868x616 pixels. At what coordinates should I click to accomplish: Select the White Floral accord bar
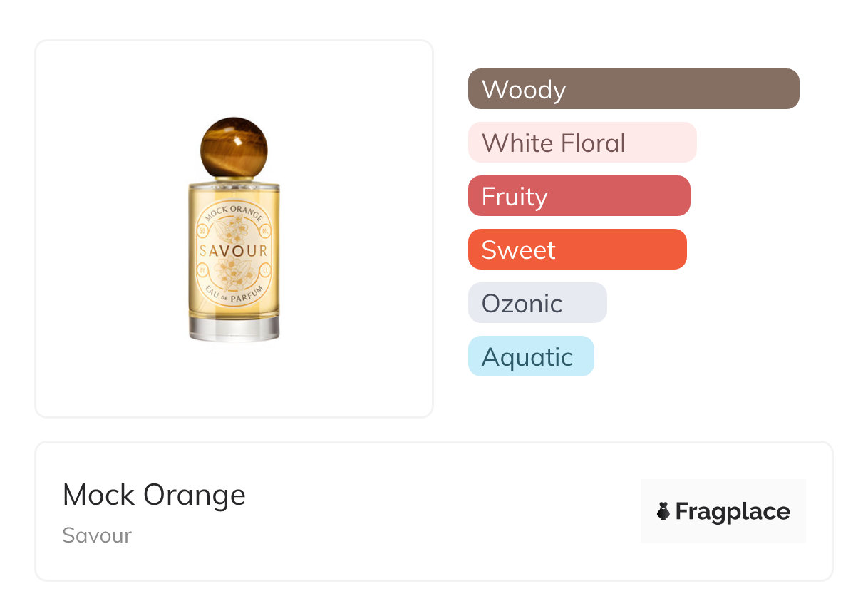tap(582, 143)
